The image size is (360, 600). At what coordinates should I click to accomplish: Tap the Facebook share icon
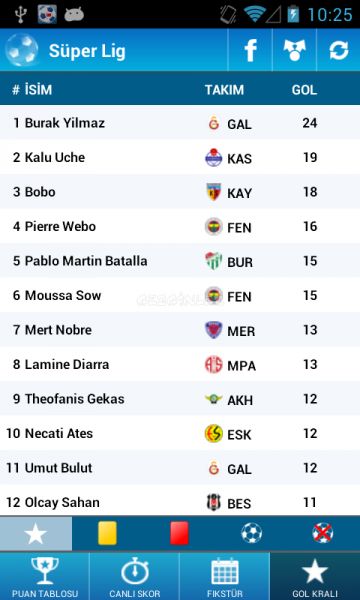[250, 50]
